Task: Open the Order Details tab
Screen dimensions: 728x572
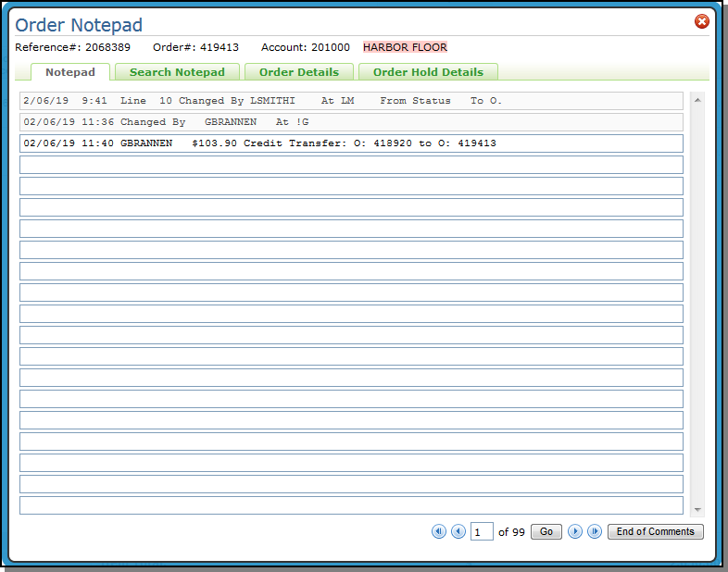Action: 298,72
